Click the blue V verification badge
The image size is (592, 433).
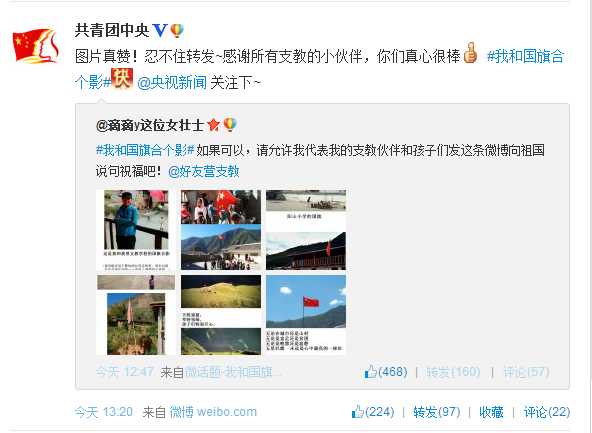160,30
